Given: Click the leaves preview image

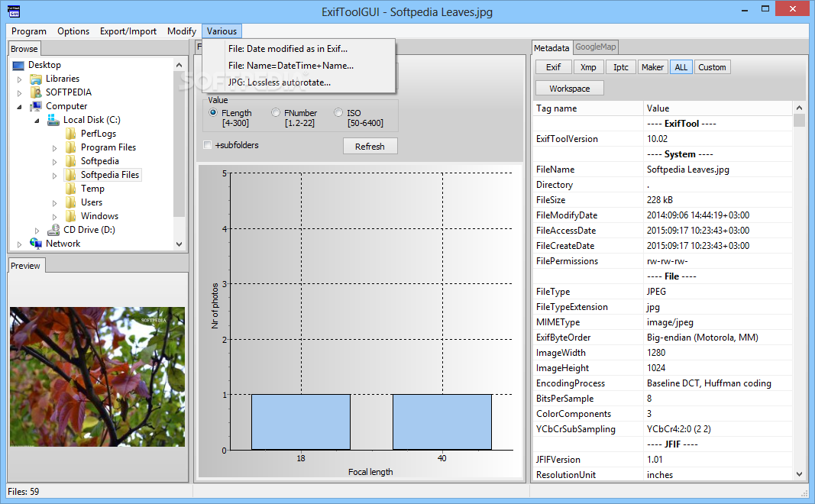Looking at the screenshot, I should (x=97, y=376).
